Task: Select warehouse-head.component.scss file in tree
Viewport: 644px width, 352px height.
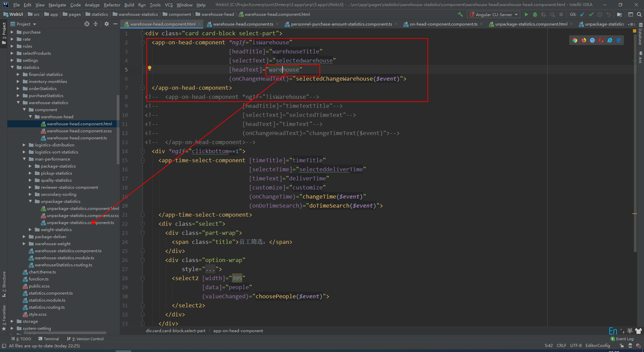Action: (79, 131)
